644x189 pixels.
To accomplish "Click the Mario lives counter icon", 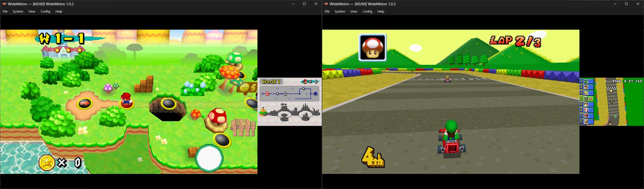I will (x=305, y=82).
